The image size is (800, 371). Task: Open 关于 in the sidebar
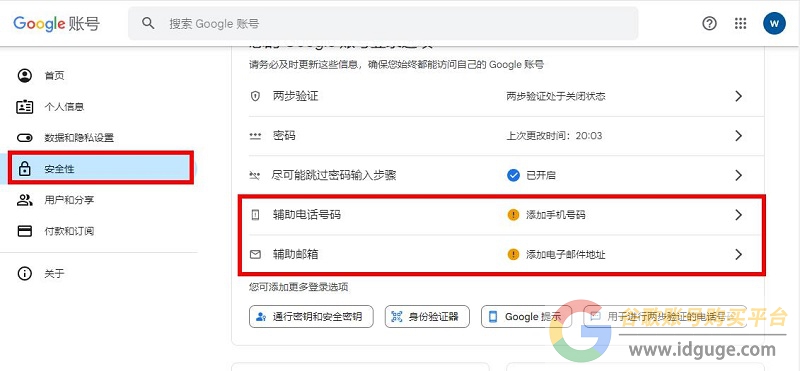click(x=54, y=274)
